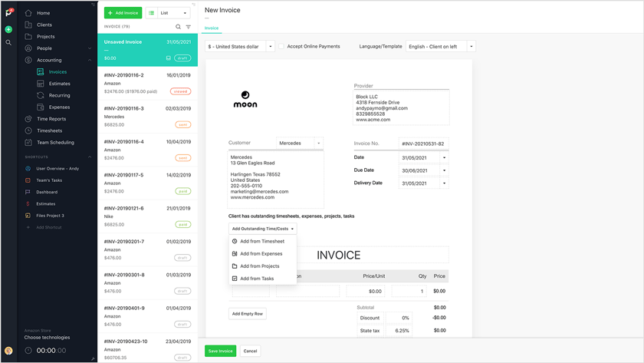The height and width of the screenshot is (363, 644).
Task: Click the Paymo logo with notification badge
Action: (8, 12)
